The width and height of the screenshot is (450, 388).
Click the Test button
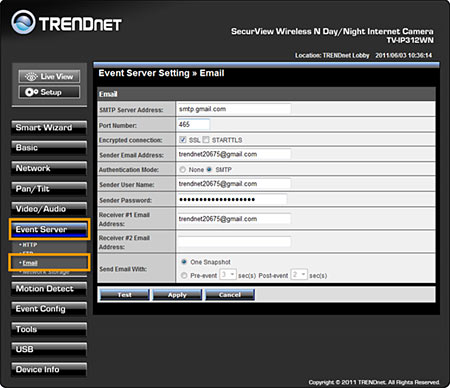pos(125,295)
